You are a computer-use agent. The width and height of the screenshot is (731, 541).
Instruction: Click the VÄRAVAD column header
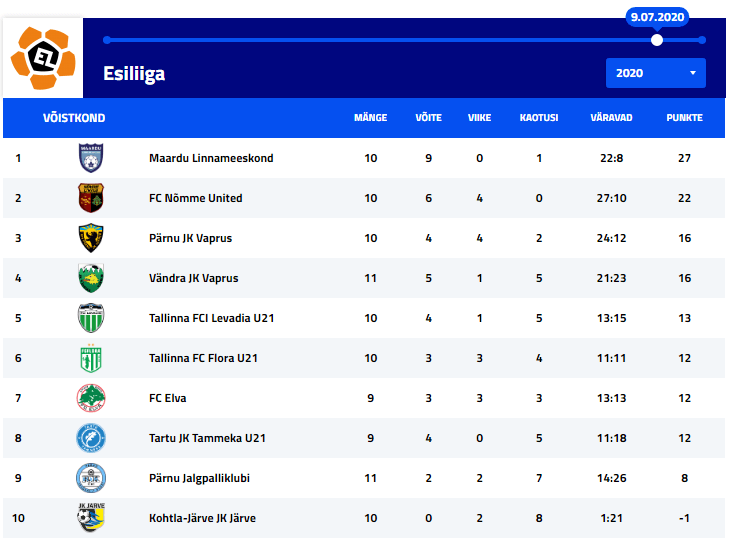(611, 118)
